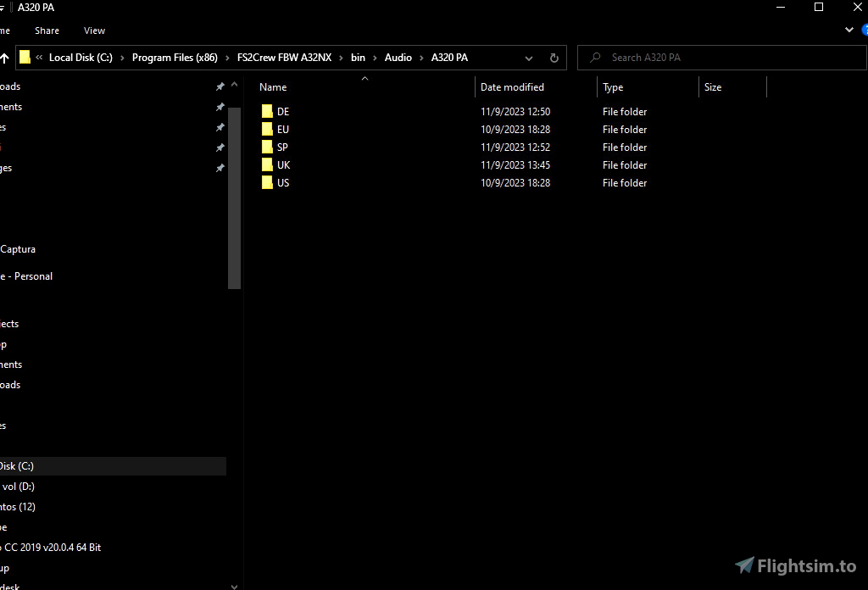This screenshot has width=868, height=590.
Task: Click File folder type in US row
Action: pyautogui.click(x=625, y=182)
